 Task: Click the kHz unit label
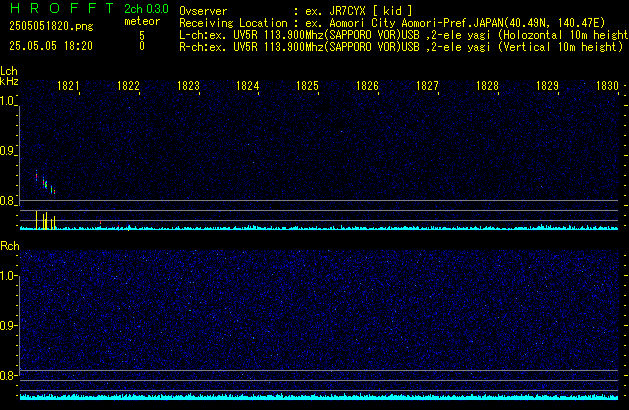9,81
